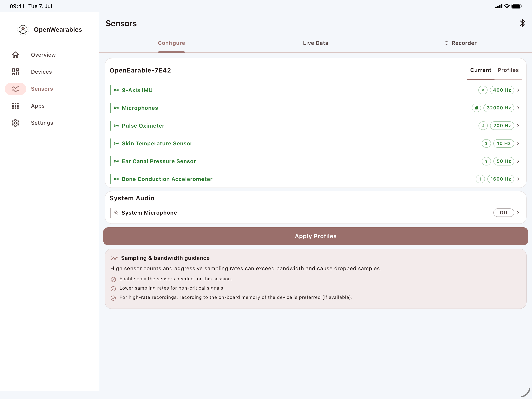Open the 9-Axis IMU sensor label
This screenshot has width=532, height=399.
pos(137,90)
